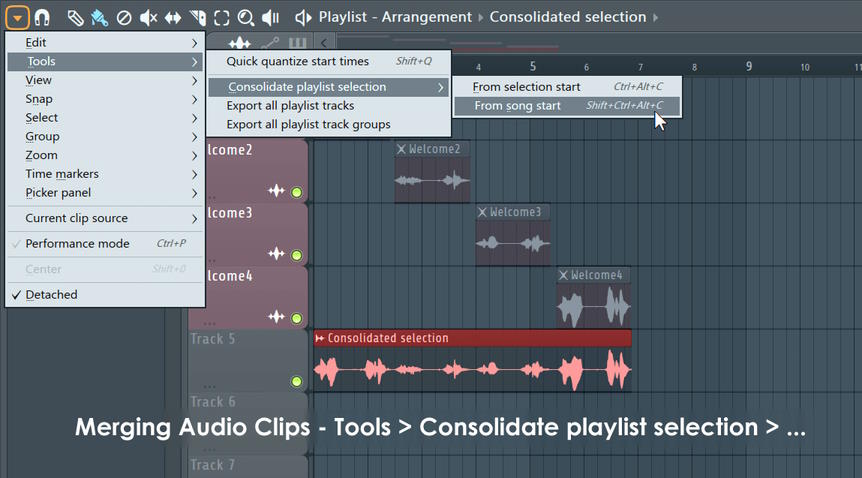862x478 pixels.
Task: Click Quick quantize start times
Action: pyautogui.click(x=297, y=62)
